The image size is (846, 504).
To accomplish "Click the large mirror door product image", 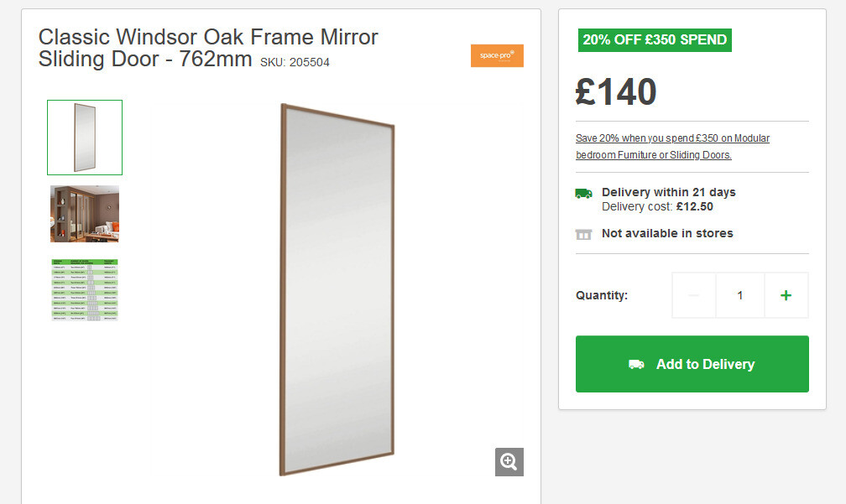I will (337, 289).
